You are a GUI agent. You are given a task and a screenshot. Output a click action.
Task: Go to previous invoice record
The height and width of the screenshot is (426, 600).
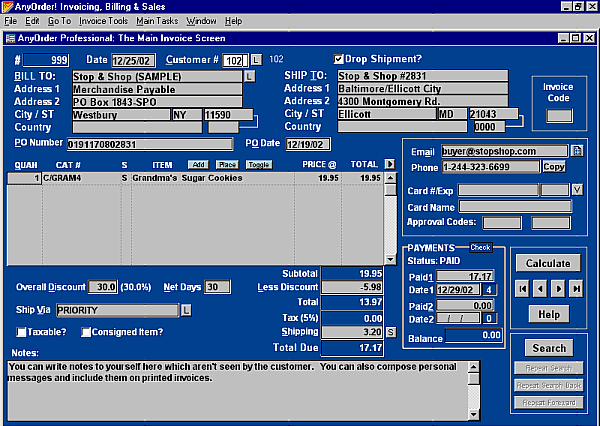[x=540, y=289]
